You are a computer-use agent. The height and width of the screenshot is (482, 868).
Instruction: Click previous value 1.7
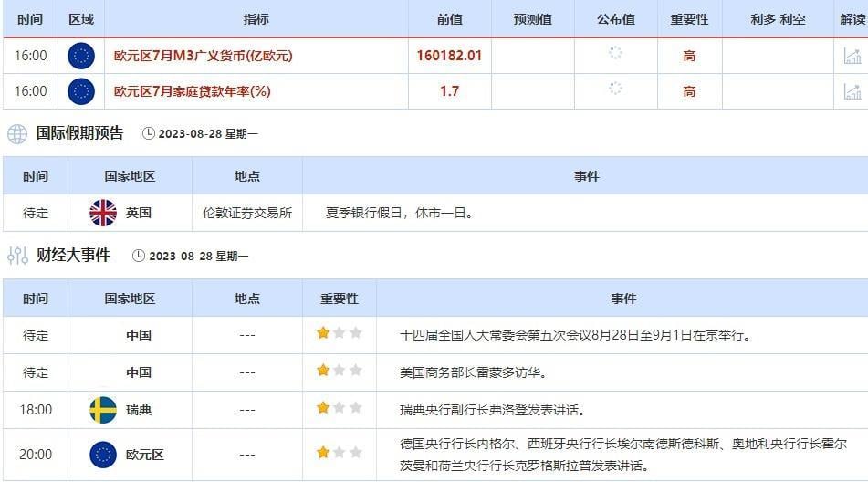[x=449, y=91]
